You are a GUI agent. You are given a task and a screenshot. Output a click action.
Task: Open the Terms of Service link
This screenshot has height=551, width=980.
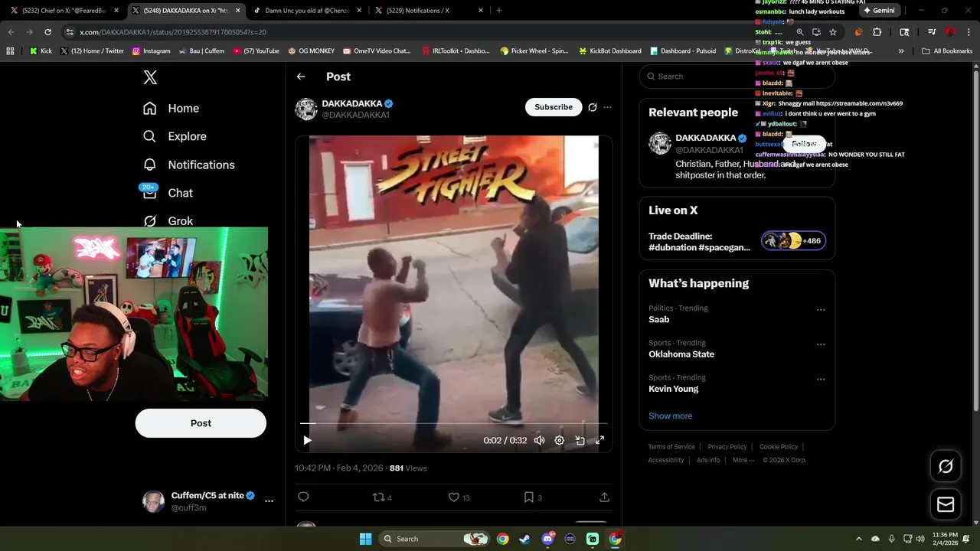click(x=671, y=447)
